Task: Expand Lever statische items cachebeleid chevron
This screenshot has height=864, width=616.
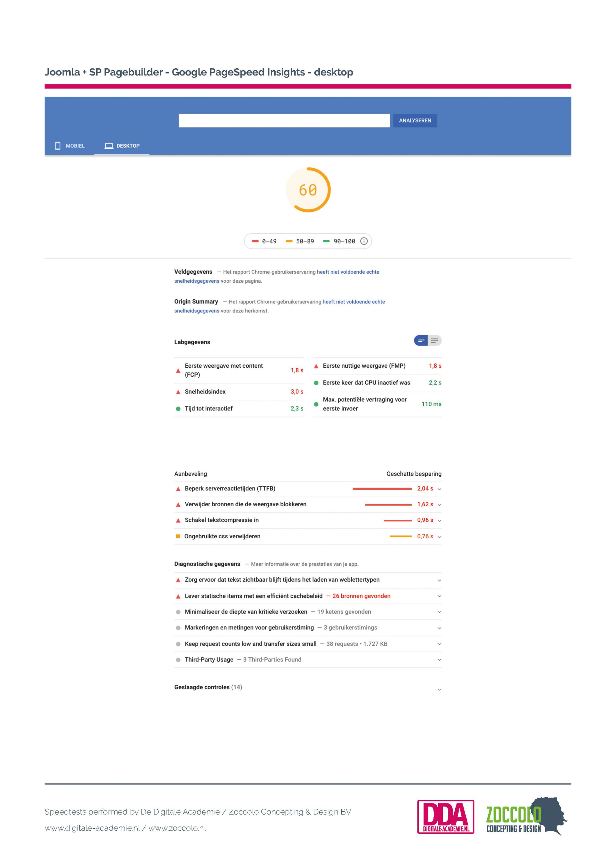Action: click(439, 596)
